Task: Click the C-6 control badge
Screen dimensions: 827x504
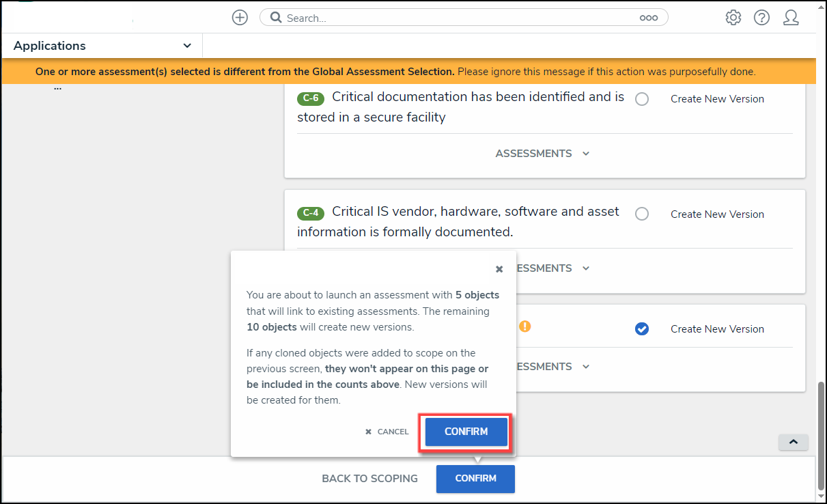Action: (311, 98)
